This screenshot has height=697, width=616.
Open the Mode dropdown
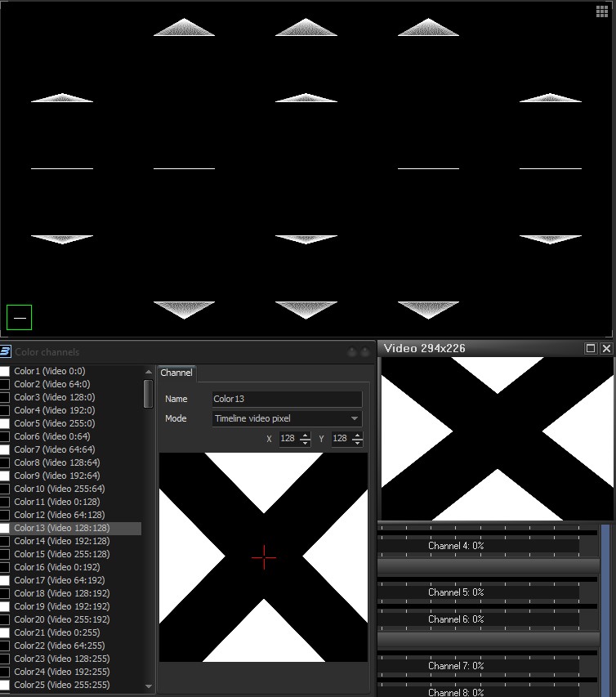tap(287, 418)
